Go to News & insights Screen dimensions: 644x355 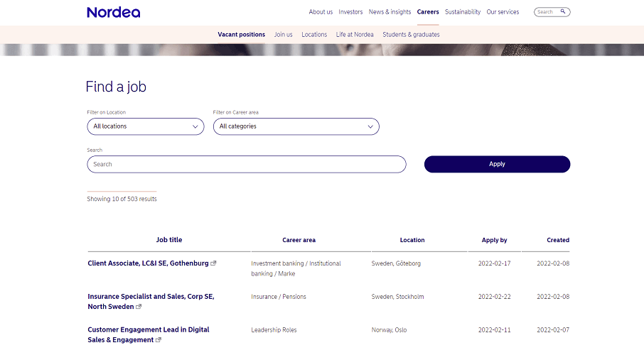pos(390,12)
